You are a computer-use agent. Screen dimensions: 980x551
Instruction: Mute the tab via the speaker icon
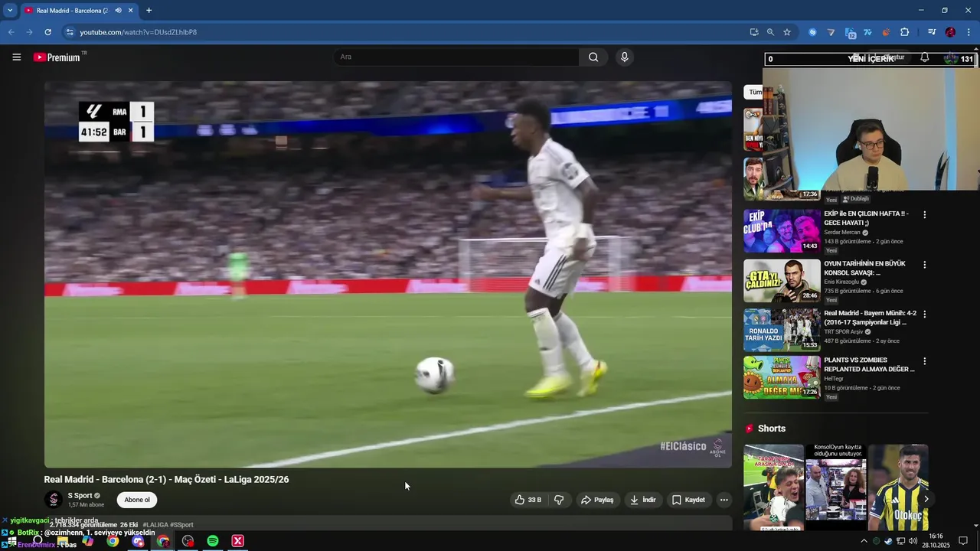[x=118, y=11]
